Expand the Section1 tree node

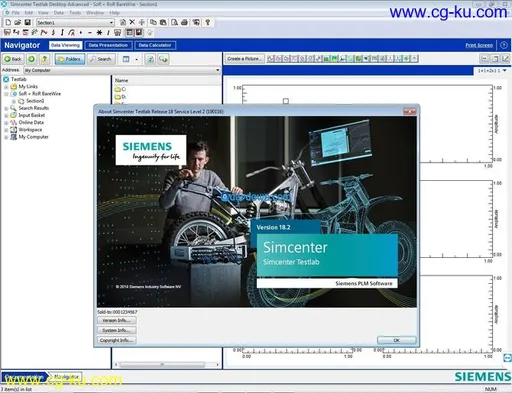pos(14,101)
